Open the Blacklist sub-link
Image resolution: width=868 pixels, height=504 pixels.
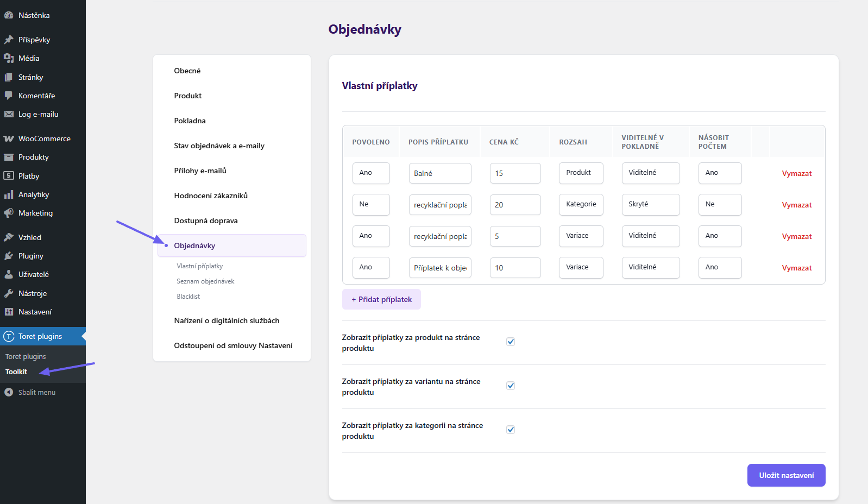(188, 297)
